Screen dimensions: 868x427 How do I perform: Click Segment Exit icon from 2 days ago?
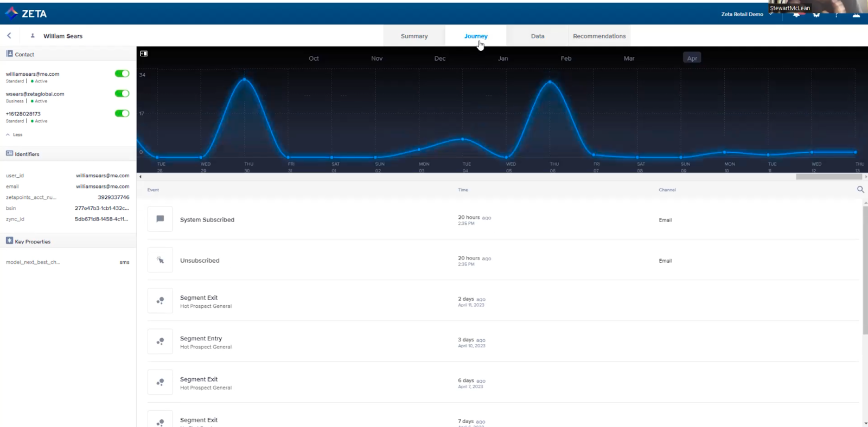tap(160, 301)
